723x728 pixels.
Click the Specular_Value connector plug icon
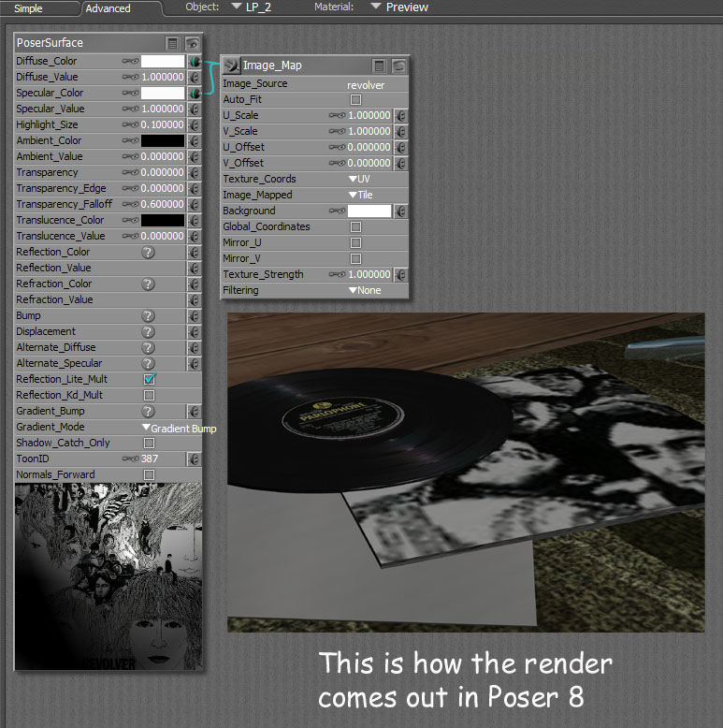[x=195, y=109]
